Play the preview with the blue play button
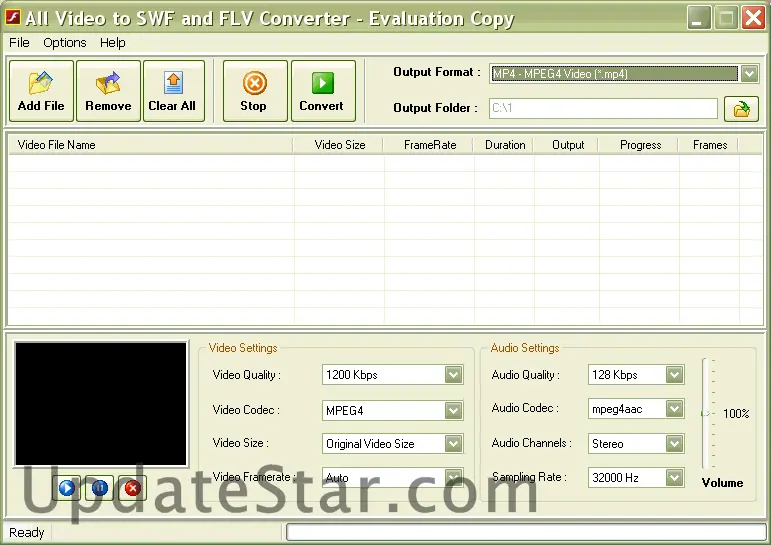This screenshot has height=545, width=771. [67, 488]
